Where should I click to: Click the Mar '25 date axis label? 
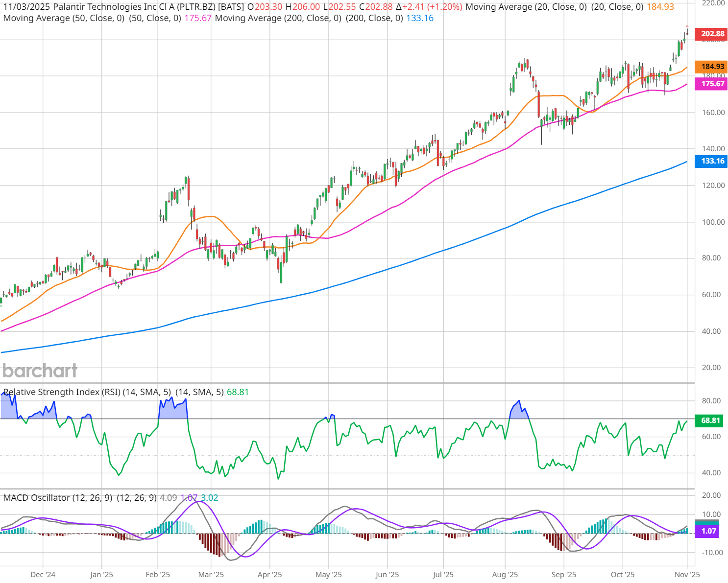(211, 575)
